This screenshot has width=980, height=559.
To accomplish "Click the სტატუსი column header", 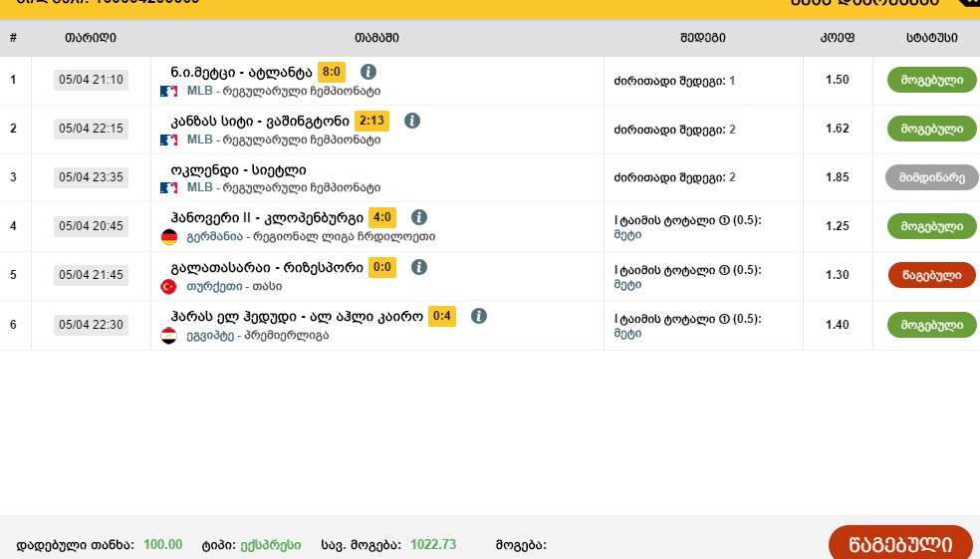I will [x=932, y=38].
